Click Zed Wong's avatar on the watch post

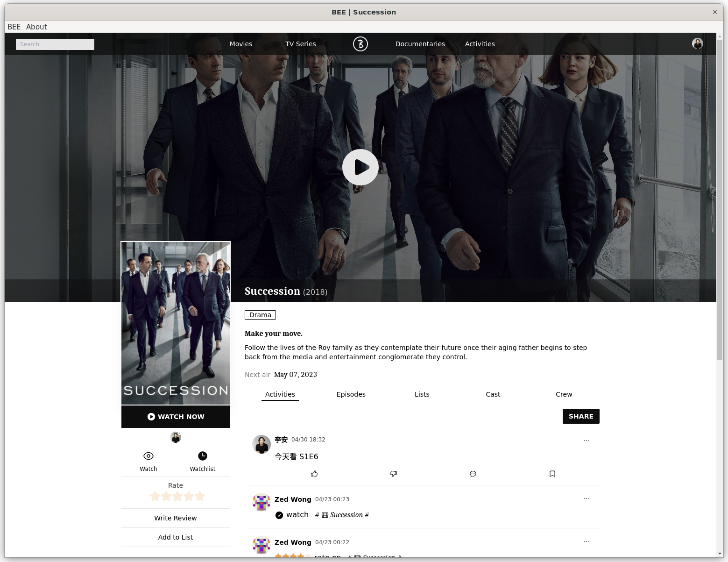(262, 502)
